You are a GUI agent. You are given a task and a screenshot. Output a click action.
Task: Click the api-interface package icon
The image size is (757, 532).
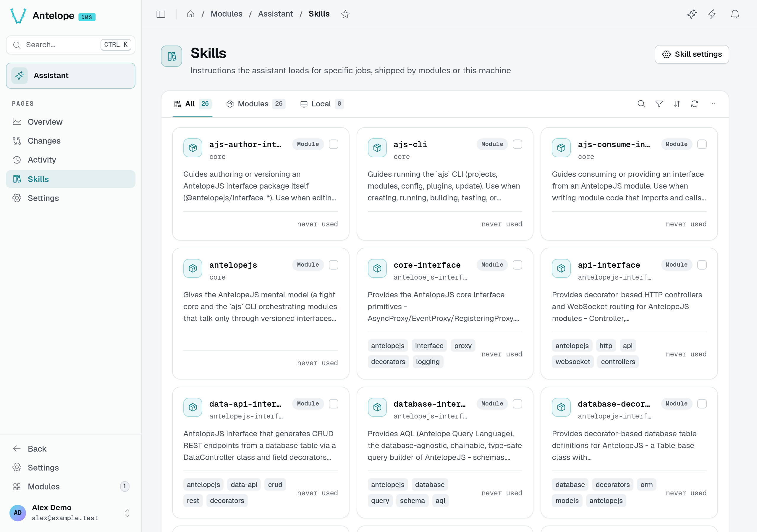tap(561, 268)
